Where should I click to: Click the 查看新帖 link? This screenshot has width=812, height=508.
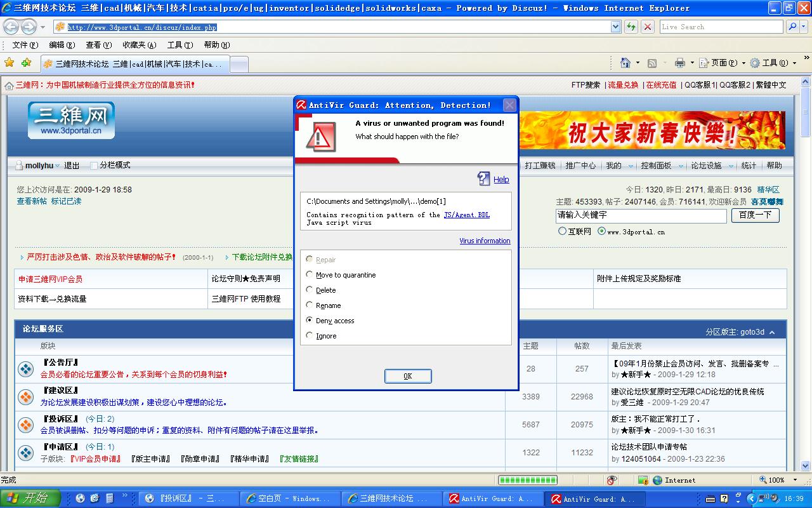[x=32, y=201]
